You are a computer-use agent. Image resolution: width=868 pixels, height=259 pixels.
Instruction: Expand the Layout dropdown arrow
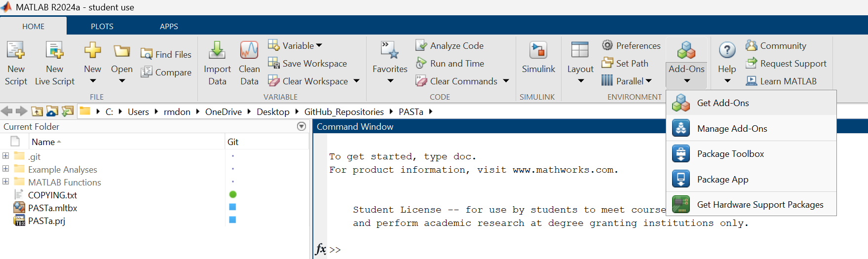(x=580, y=81)
